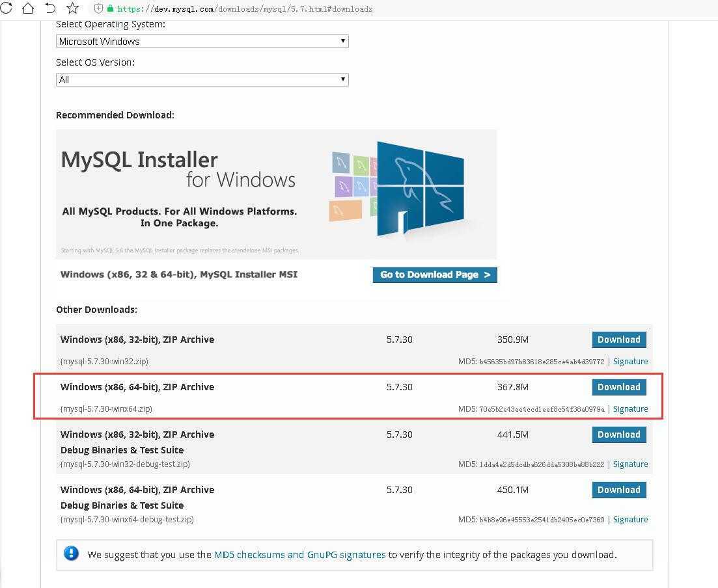Click the MD5 hash of win32.zip
Image resolution: width=718 pixels, height=588 pixels.
pos(542,362)
